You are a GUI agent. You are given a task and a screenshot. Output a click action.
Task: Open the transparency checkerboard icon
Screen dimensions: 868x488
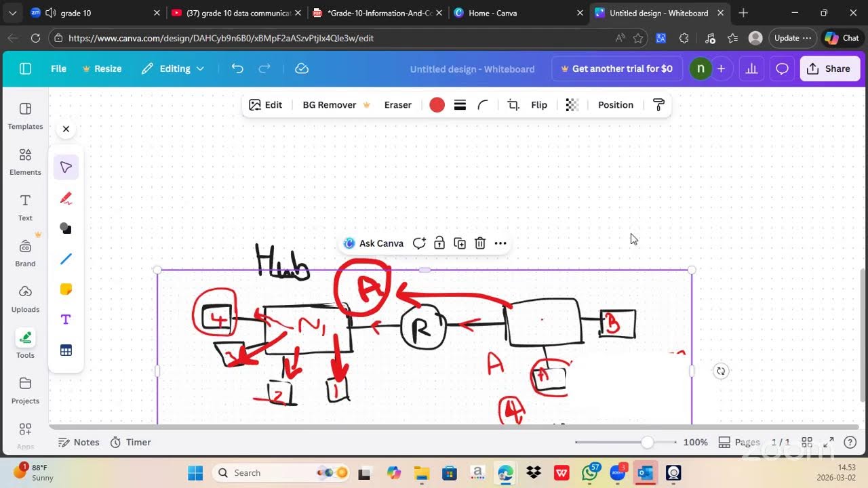point(572,105)
